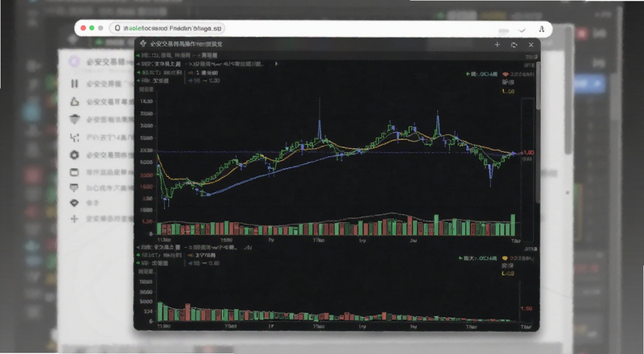Click the monitor stand sidebar icon
The width and height of the screenshot is (644, 354).
74,187
